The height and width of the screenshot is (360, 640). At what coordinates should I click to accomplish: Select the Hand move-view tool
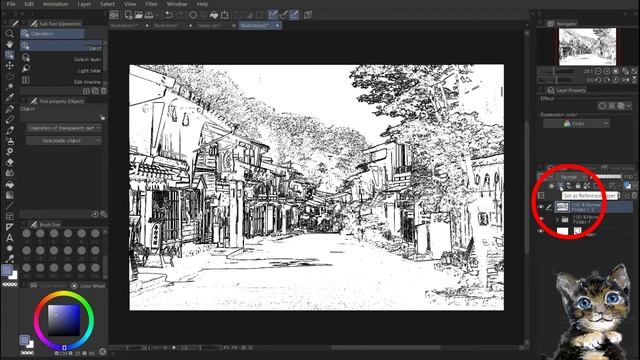[x=9, y=44]
